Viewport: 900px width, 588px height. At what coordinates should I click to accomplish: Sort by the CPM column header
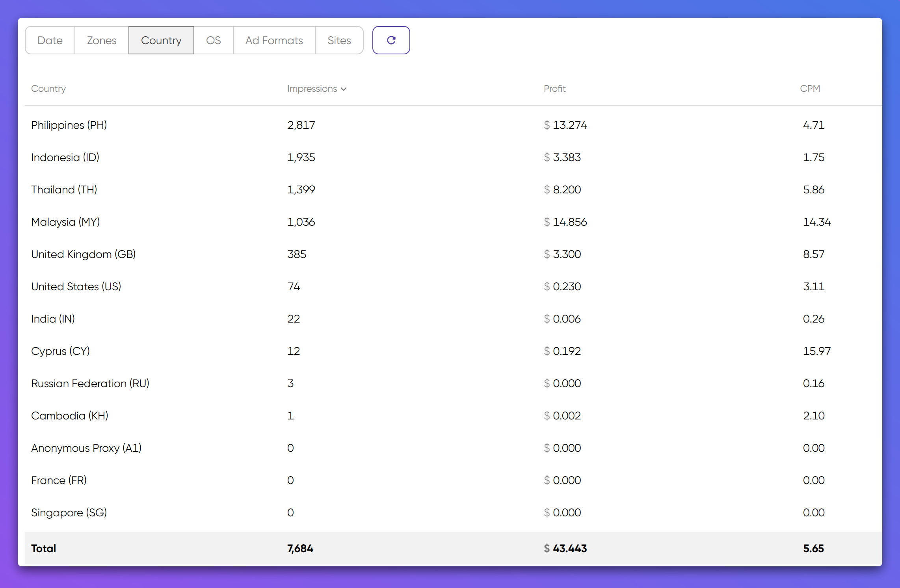click(x=810, y=89)
